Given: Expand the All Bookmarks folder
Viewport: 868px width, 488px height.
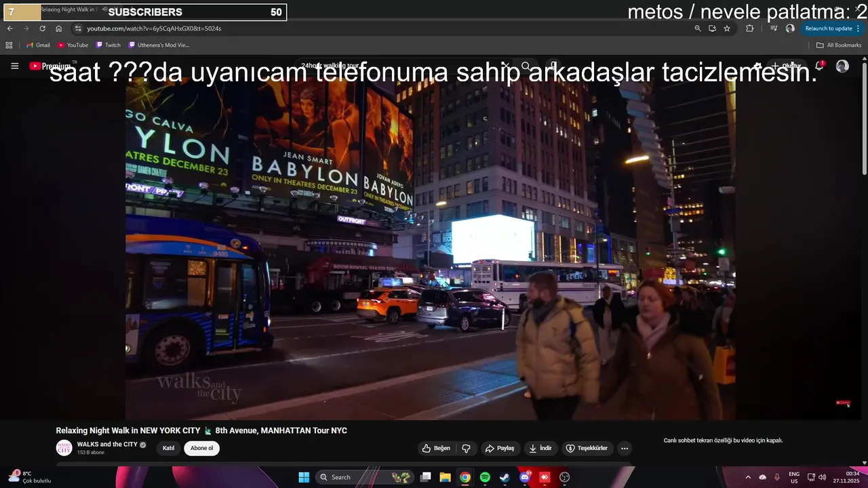Looking at the screenshot, I should coord(839,45).
